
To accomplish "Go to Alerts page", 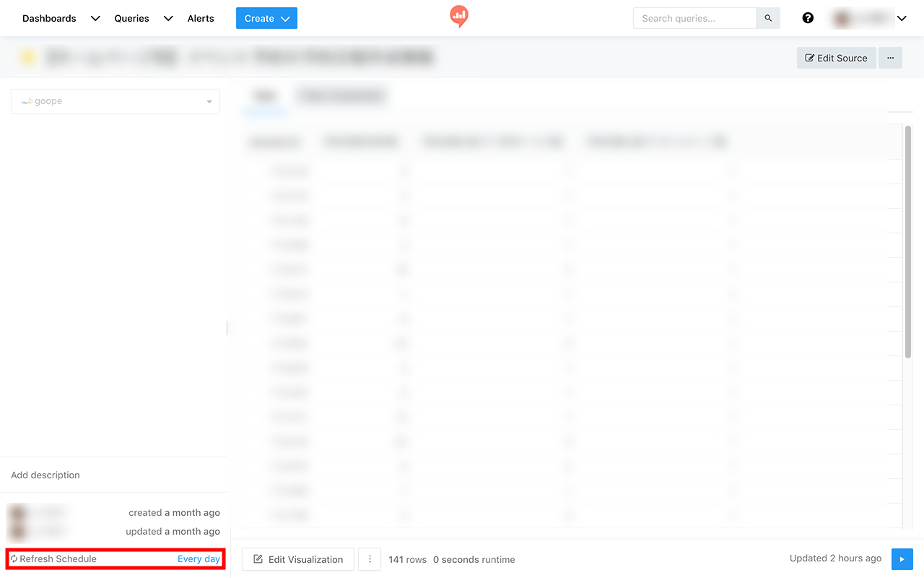I will point(201,18).
